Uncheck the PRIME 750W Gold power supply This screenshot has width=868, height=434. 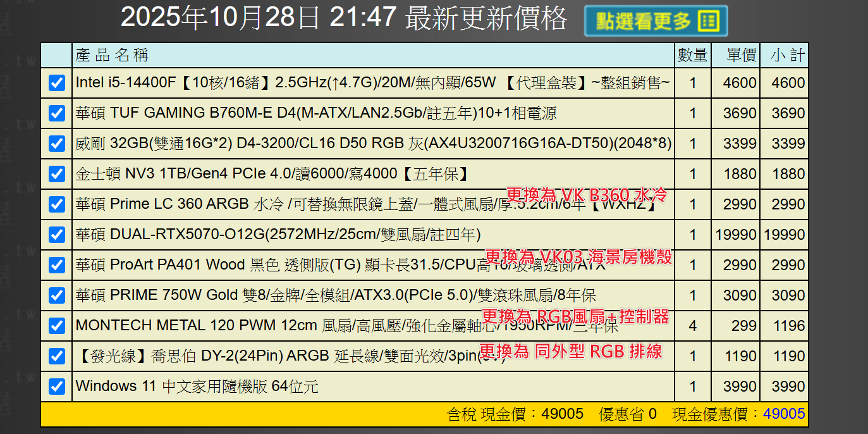point(57,295)
